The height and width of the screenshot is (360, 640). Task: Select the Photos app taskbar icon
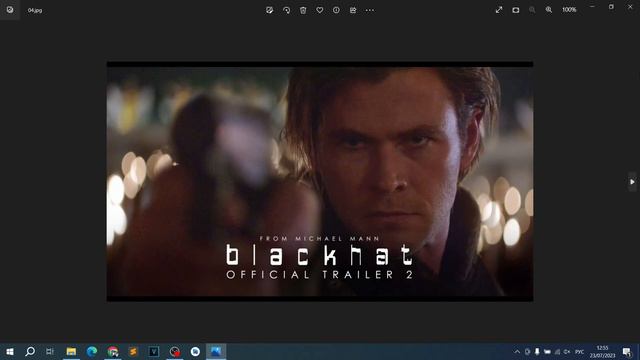216,351
